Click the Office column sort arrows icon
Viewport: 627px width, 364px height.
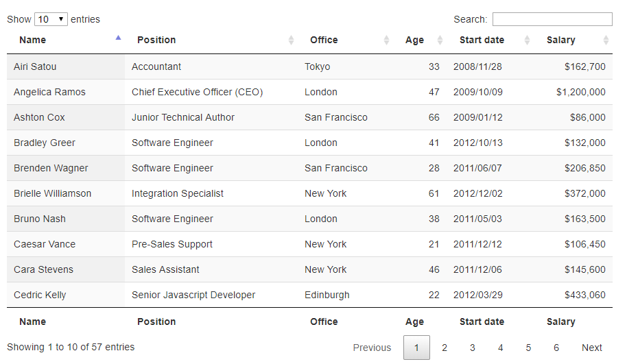tap(386, 40)
